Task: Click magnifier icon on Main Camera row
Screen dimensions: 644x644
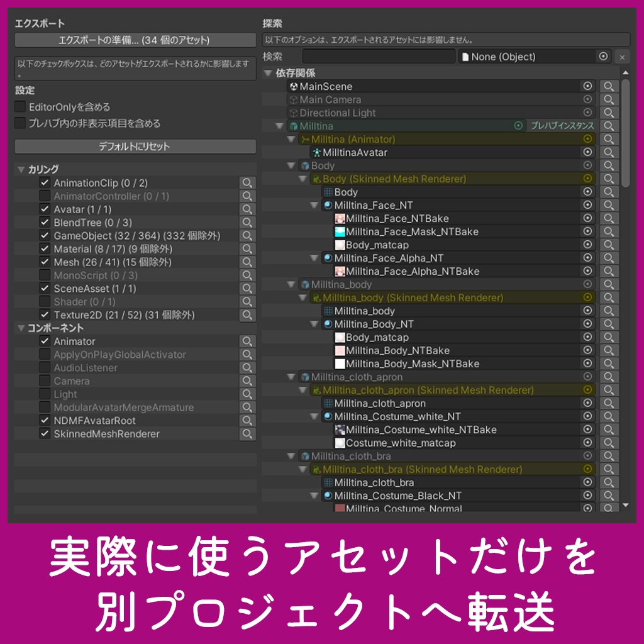Action: click(609, 99)
